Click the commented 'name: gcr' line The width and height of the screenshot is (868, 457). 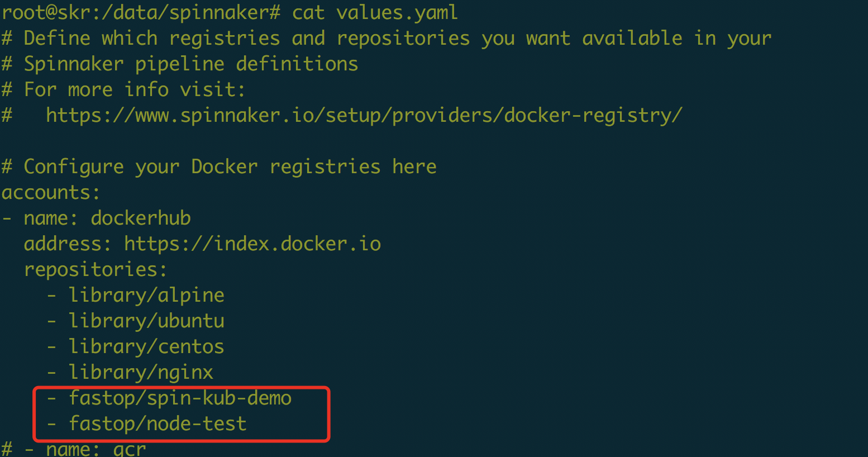[96, 449]
